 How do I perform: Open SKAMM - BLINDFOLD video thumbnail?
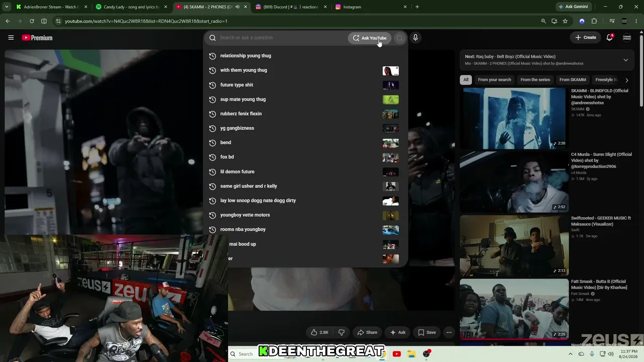(x=514, y=118)
